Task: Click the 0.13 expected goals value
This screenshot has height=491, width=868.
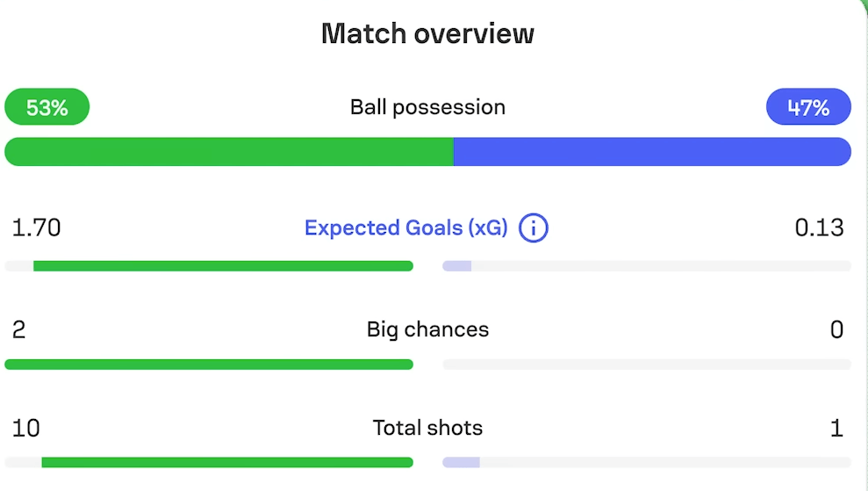Action: tap(819, 228)
